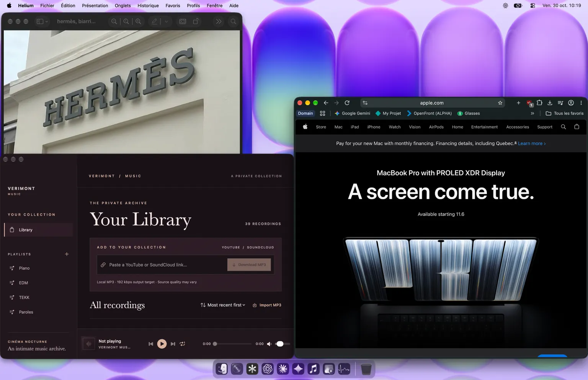Adjust the Verimont volume slider
Viewport: 588px width, 380px height.
coord(283,344)
